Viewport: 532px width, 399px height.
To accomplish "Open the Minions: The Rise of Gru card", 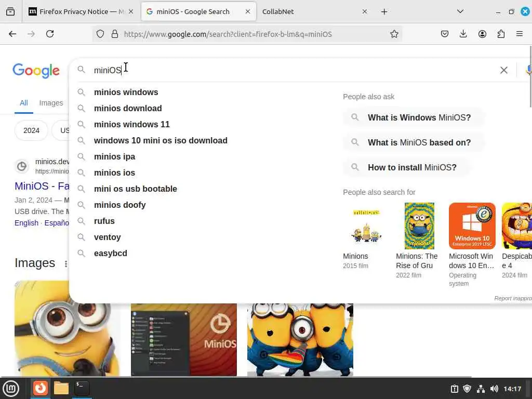I will point(419,241).
